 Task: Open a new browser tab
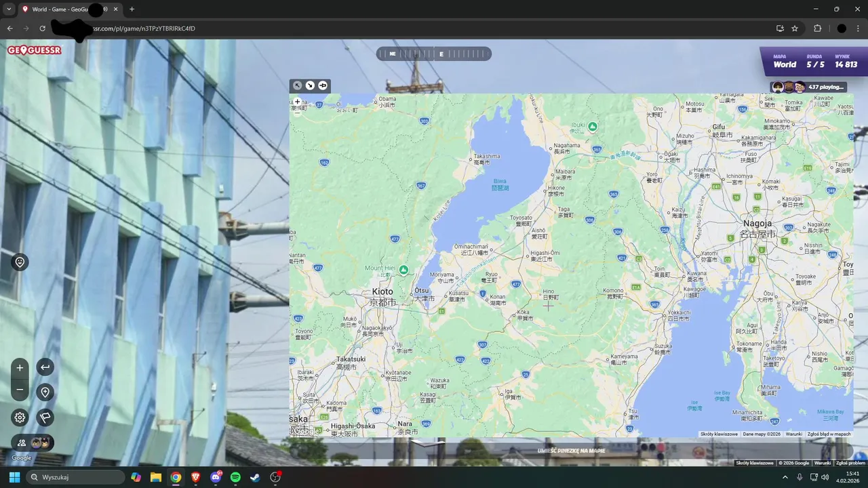coord(132,9)
